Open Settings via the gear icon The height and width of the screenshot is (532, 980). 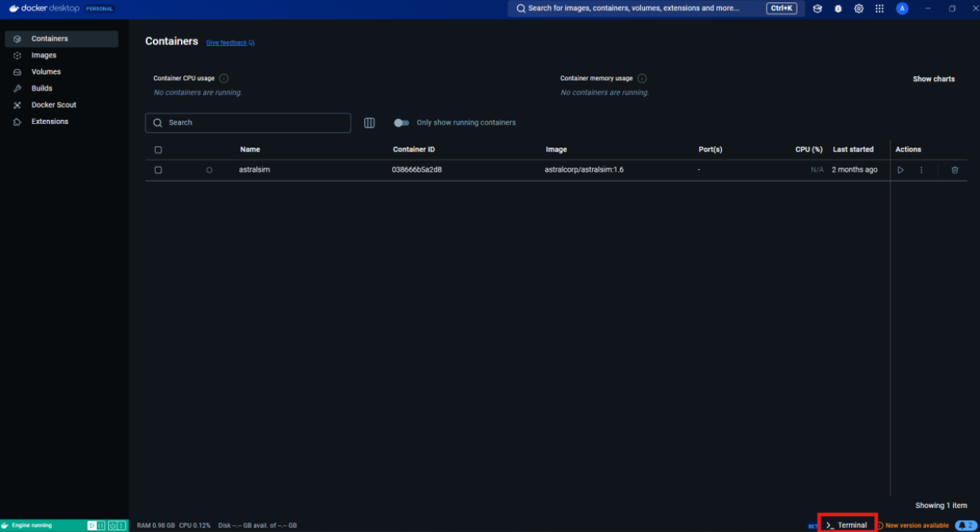[859, 9]
